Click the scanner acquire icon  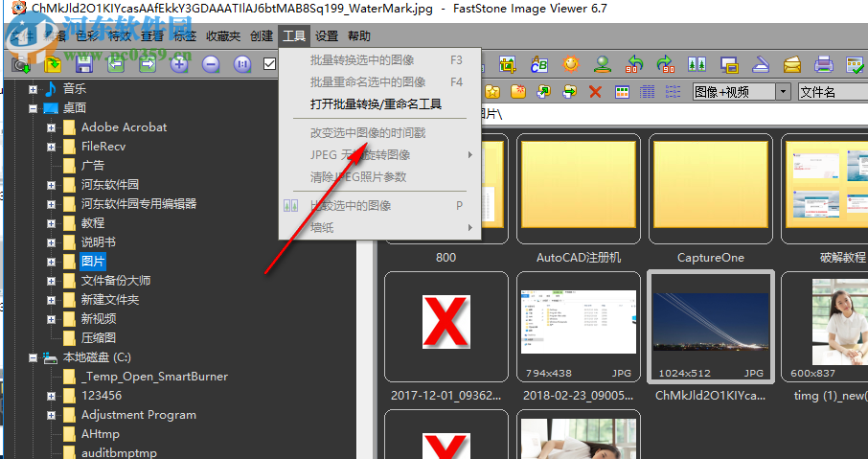tap(761, 64)
